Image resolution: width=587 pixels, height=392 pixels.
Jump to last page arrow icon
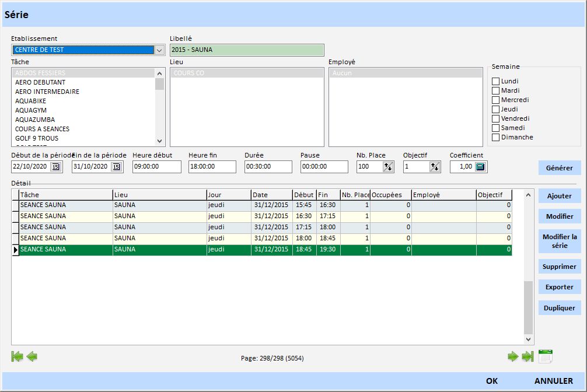tap(527, 356)
